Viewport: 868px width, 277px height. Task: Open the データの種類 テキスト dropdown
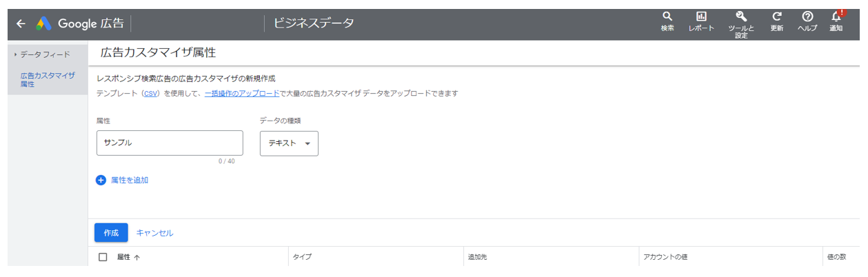[289, 143]
